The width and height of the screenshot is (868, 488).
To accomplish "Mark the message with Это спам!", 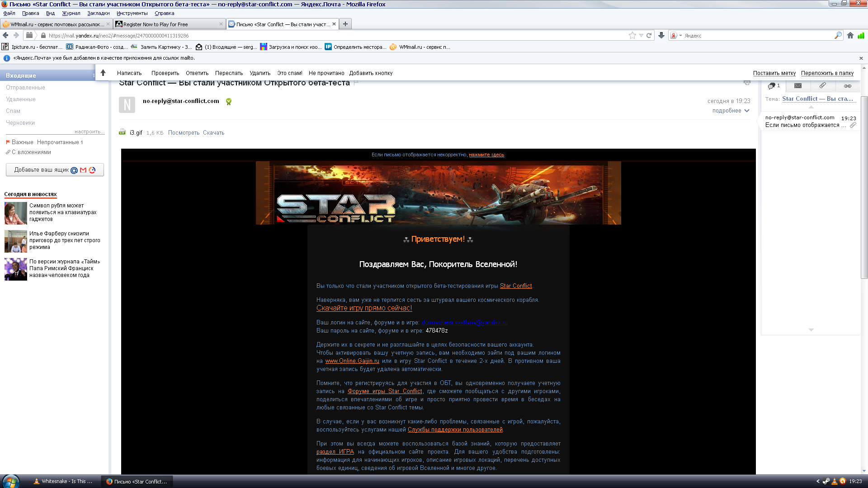I will (x=290, y=73).
